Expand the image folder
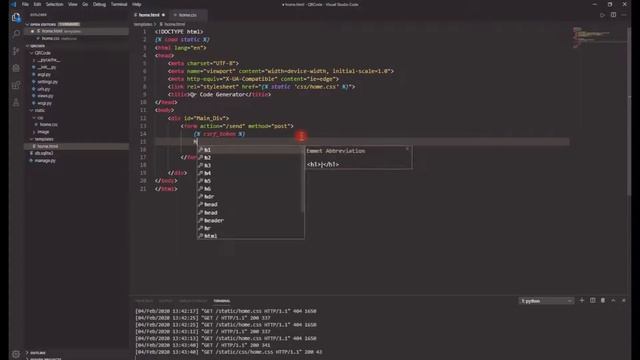640x360 pixels. 34,132
